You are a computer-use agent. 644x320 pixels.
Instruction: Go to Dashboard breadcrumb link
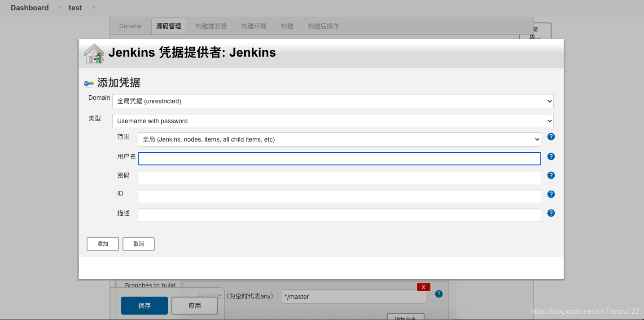click(x=30, y=8)
